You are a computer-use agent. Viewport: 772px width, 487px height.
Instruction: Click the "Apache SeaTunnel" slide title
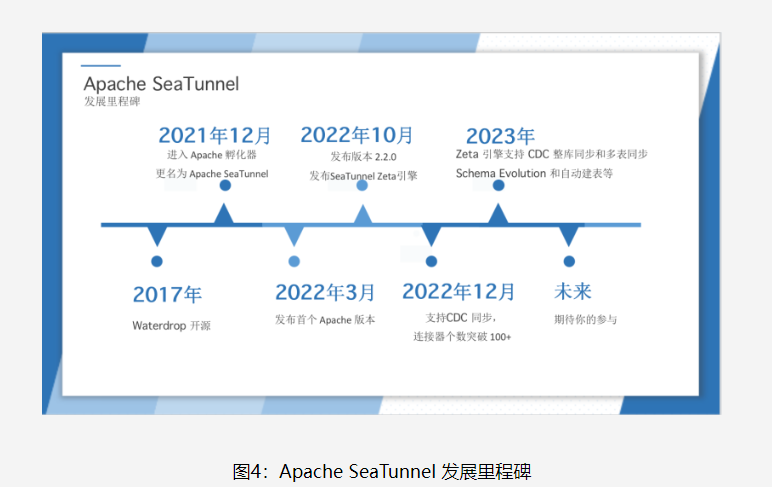[x=161, y=84]
